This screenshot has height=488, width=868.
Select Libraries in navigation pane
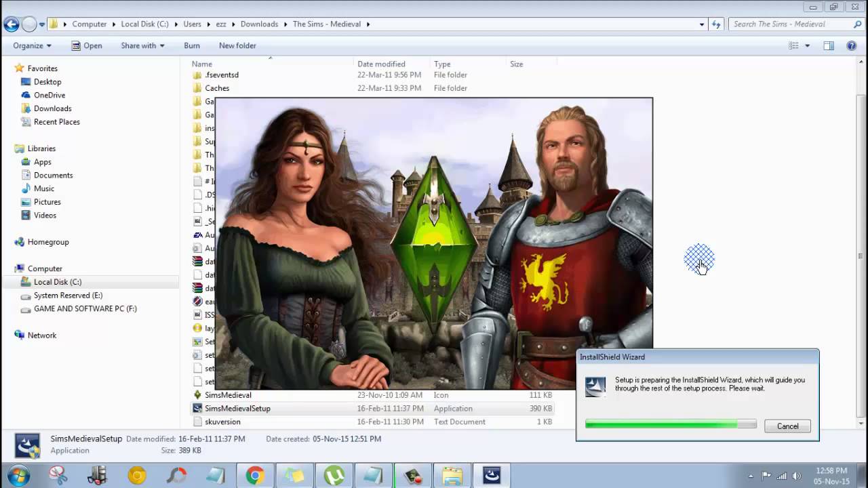point(41,148)
